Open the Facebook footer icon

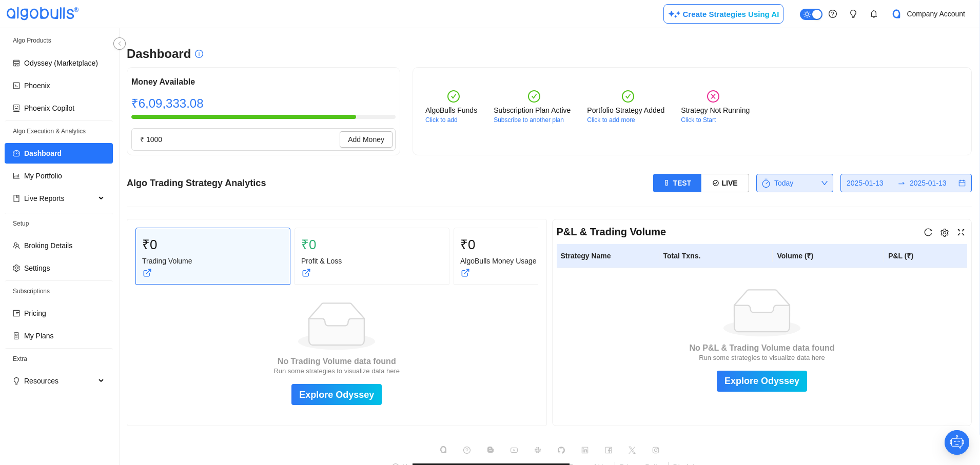click(609, 450)
